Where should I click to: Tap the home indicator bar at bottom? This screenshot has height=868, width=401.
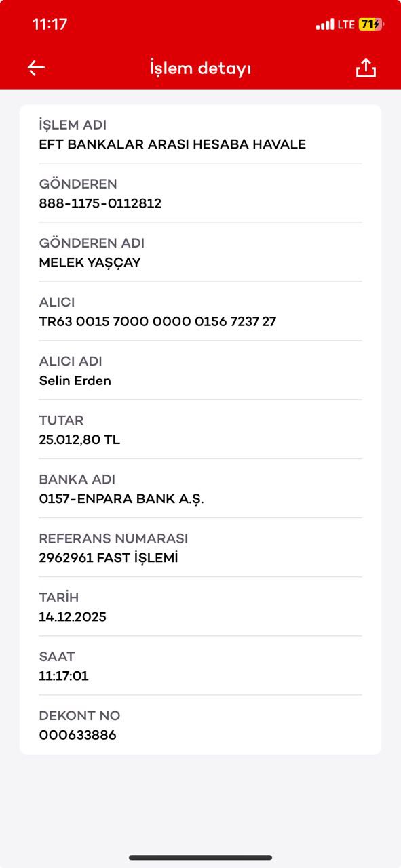tap(200, 858)
